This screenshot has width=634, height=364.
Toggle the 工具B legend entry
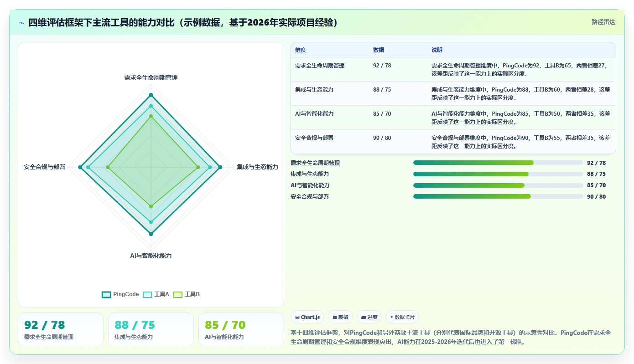[x=187, y=294]
